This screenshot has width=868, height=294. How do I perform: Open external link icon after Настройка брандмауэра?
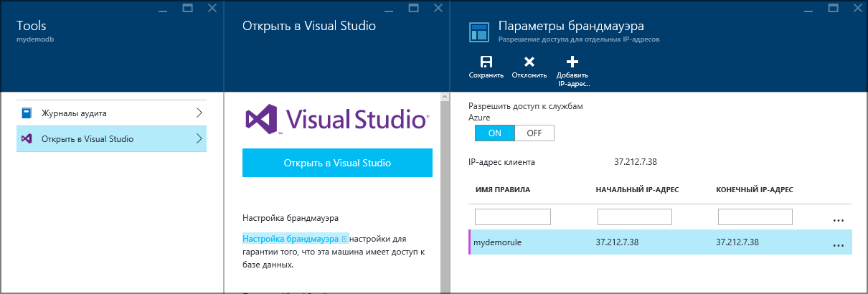344,238
